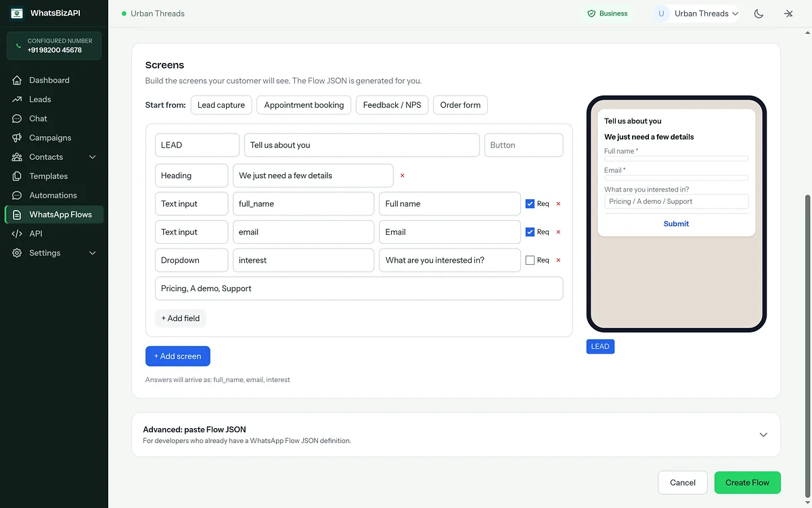The width and height of the screenshot is (812, 508).
Task: Uncheck Req for the Full name field
Action: pyautogui.click(x=530, y=204)
